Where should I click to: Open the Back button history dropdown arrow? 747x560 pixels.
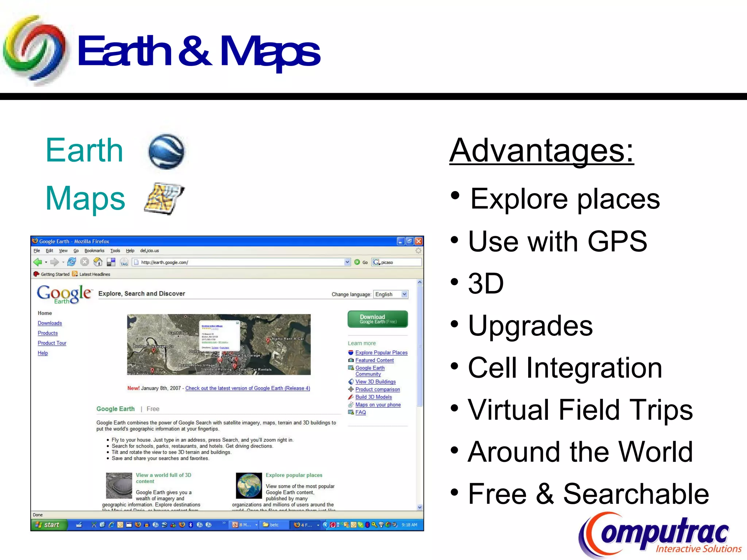(x=46, y=262)
